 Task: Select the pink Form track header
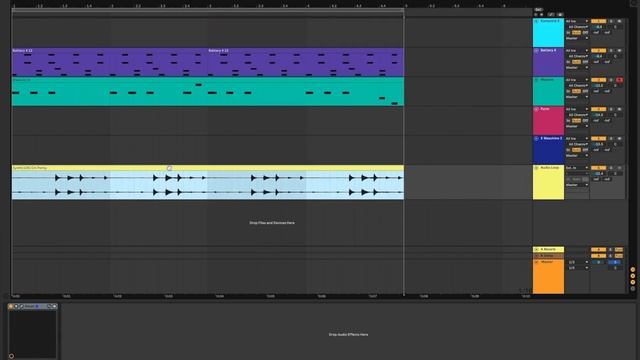549,121
